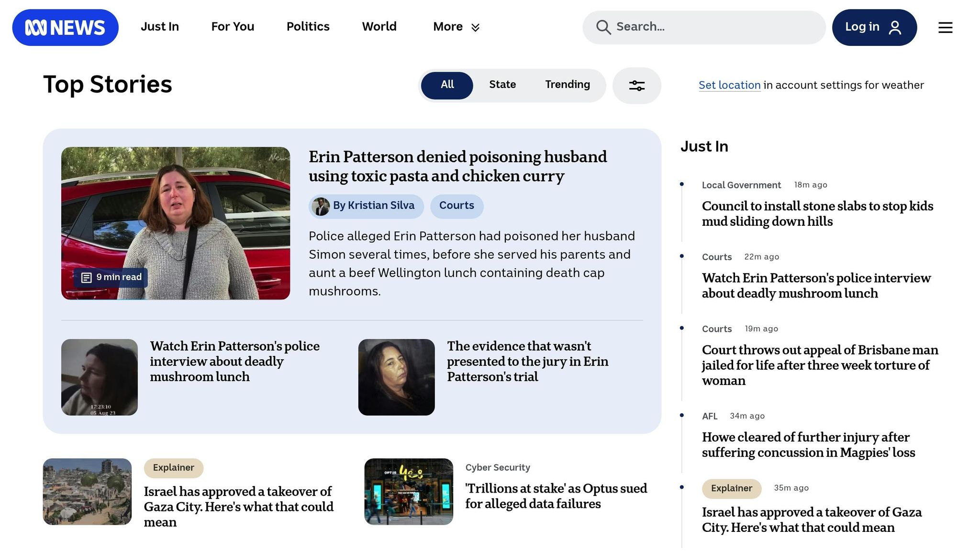The image size is (980, 551).
Task: Click the By Kristian Silva author tag
Action: pyautogui.click(x=366, y=206)
